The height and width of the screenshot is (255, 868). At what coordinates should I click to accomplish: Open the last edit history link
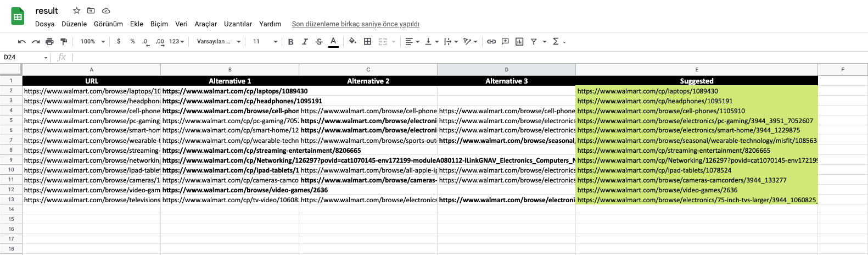[x=356, y=24]
